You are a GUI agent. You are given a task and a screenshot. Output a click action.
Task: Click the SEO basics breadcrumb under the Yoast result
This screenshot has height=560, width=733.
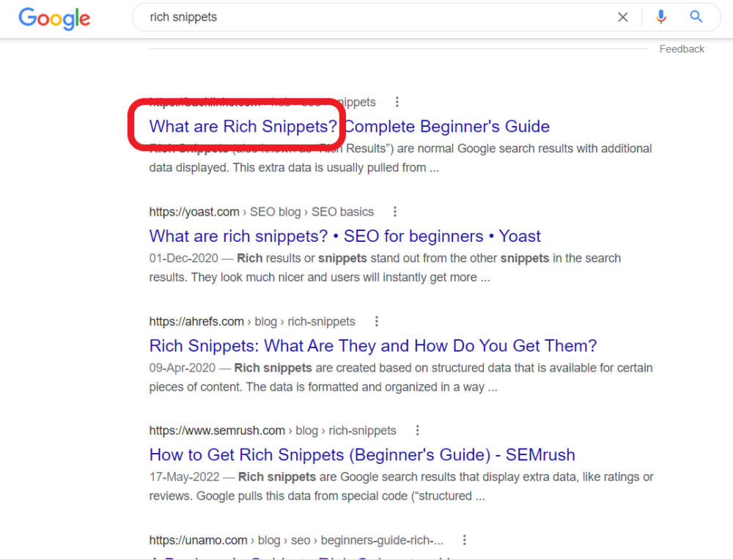point(342,211)
